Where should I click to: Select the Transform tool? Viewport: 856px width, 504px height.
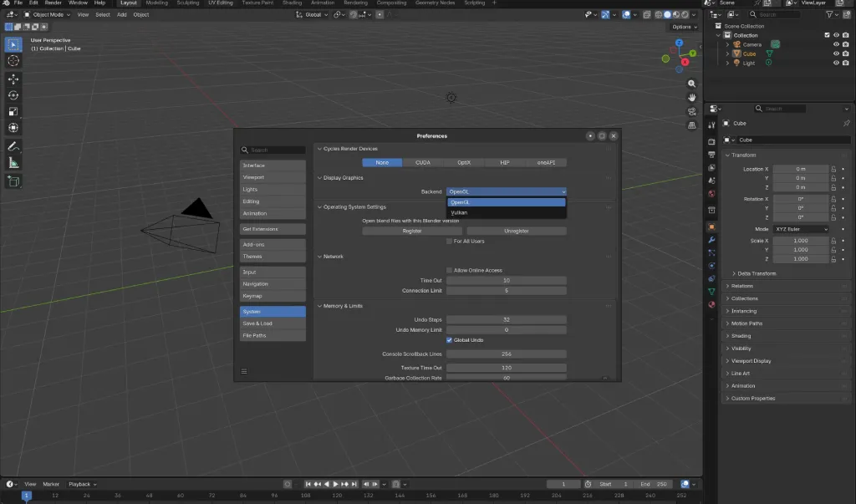click(13, 128)
